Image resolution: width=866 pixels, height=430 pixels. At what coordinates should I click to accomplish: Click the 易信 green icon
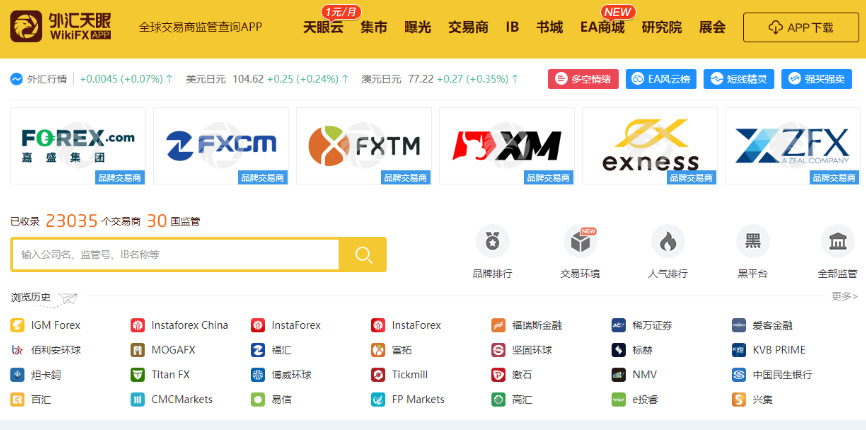[258, 399]
